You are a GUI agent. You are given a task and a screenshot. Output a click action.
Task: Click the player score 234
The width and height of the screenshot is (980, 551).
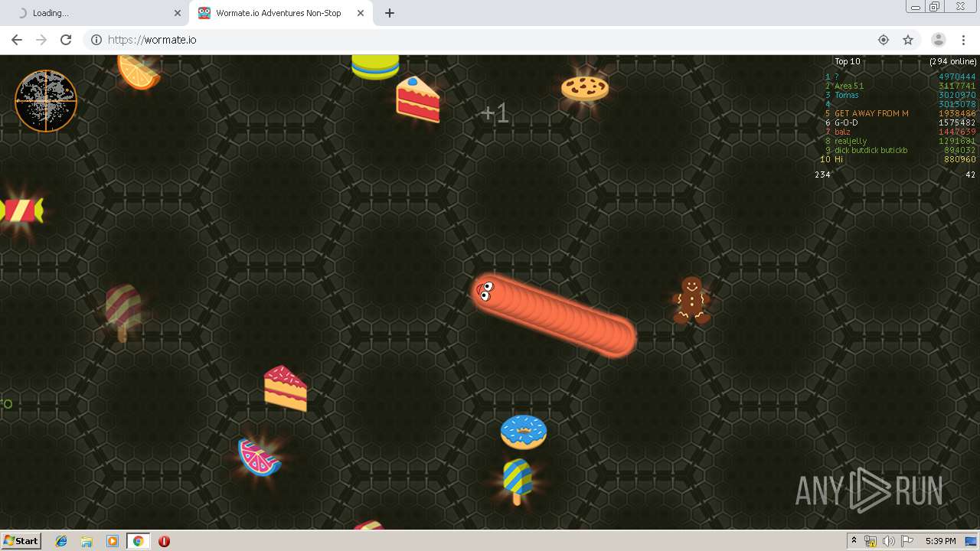click(822, 174)
